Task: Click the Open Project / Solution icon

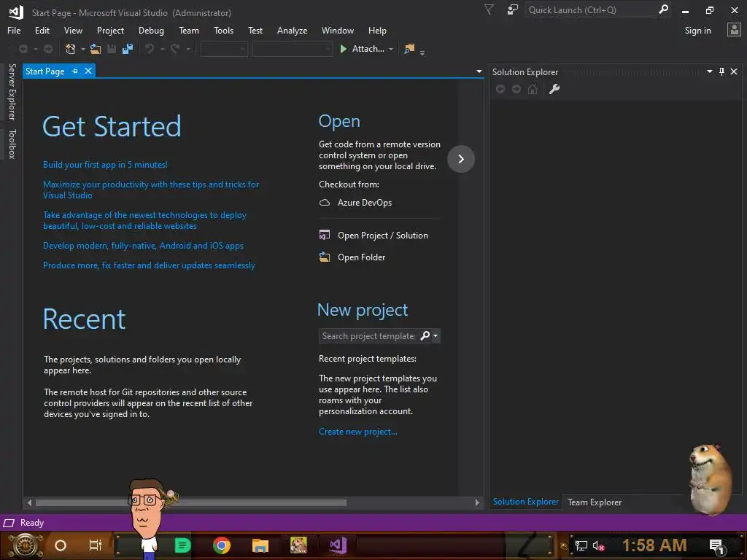Action: point(325,236)
